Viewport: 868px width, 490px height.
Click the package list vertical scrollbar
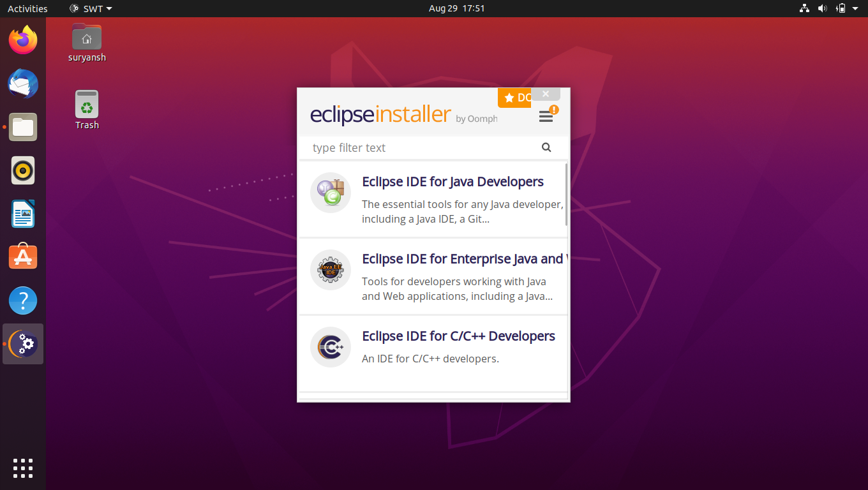(x=566, y=194)
